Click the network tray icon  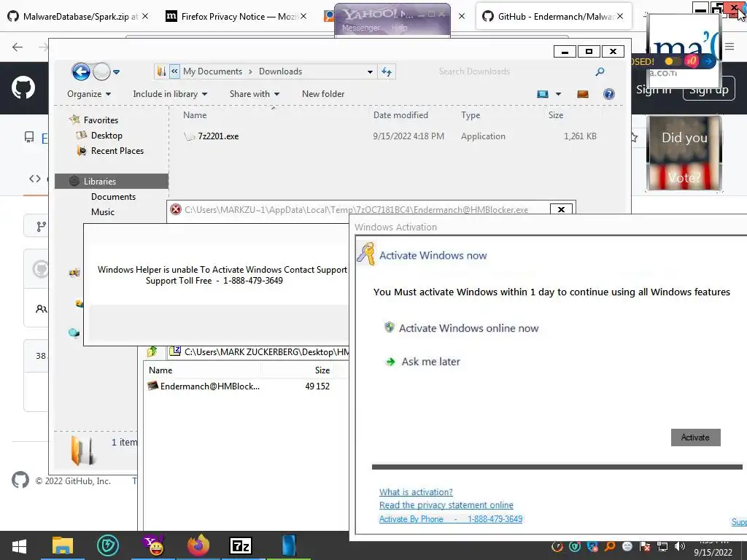tap(662, 547)
